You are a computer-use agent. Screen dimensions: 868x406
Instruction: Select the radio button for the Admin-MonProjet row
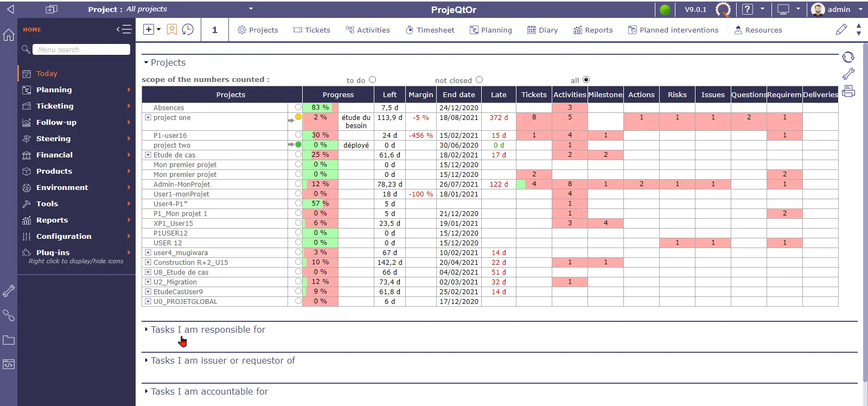(x=298, y=183)
